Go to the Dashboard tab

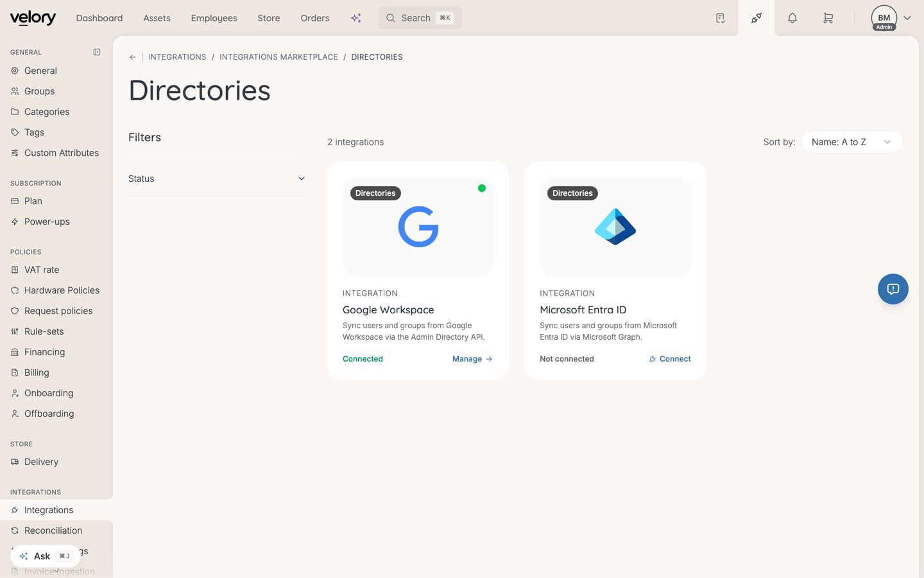tap(99, 18)
